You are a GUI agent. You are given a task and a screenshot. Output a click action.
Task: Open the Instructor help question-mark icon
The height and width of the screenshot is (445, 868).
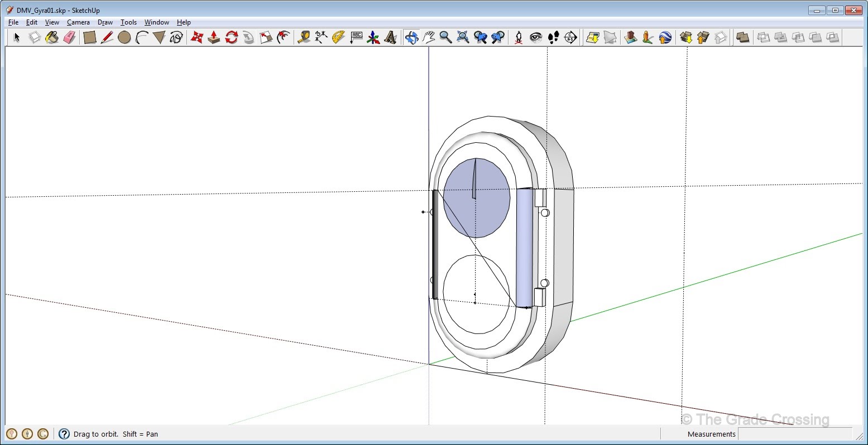[64, 433]
